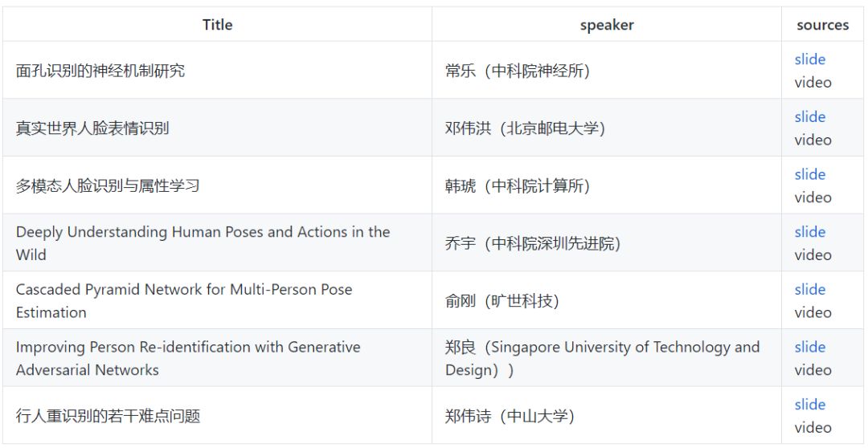Open slide link for Improving Person Re-identification talk
Viewport: 868px width, 448px height.
(x=810, y=347)
